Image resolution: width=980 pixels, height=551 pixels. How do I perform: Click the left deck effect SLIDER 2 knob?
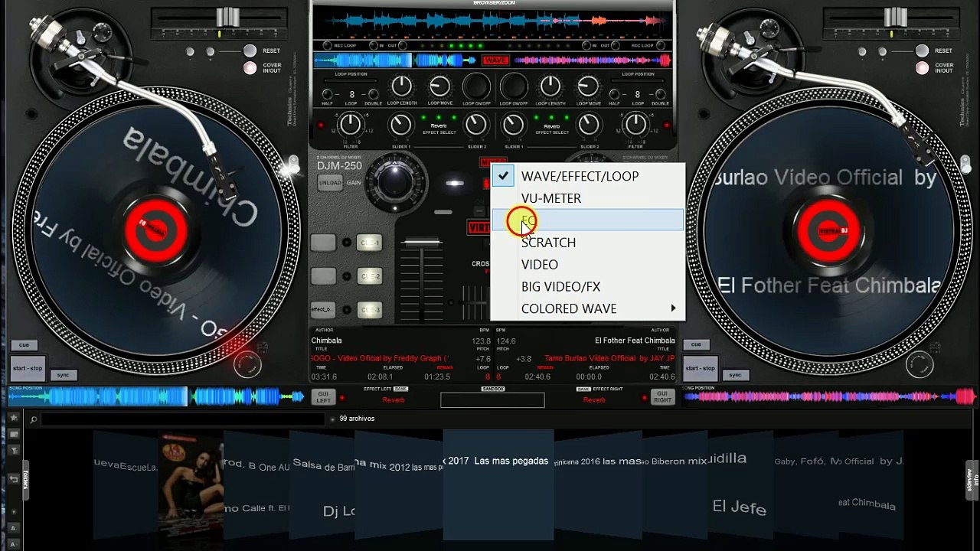pyautogui.click(x=476, y=125)
